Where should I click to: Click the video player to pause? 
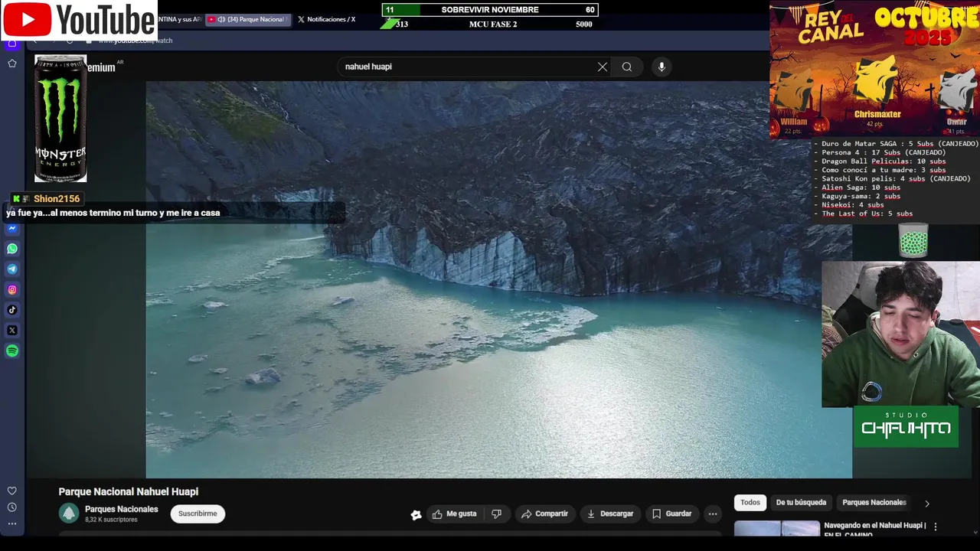click(x=498, y=279)
